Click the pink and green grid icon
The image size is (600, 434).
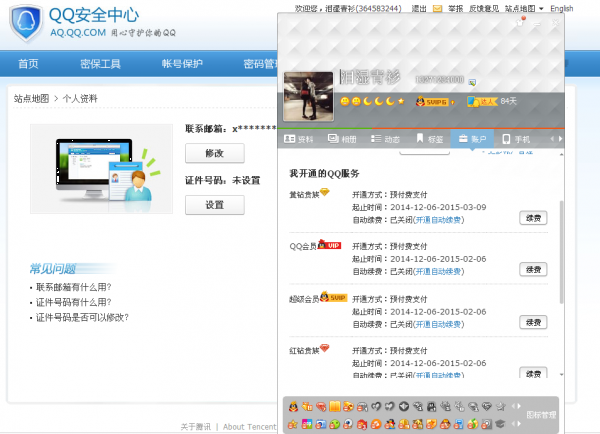pyautogui.click(x=307, y=424)
